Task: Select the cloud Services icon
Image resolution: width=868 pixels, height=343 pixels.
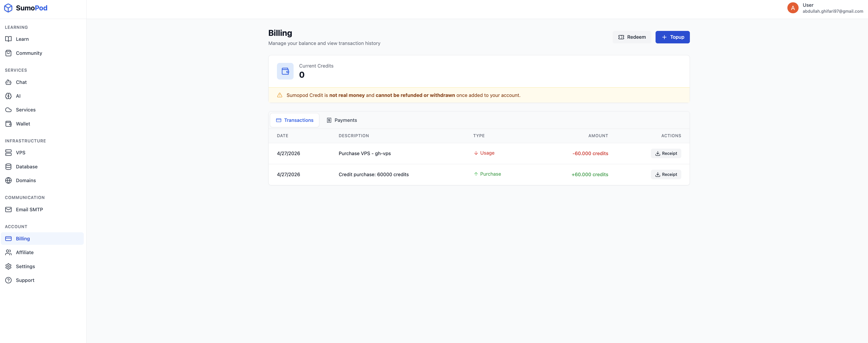Action: pos(8,110)
